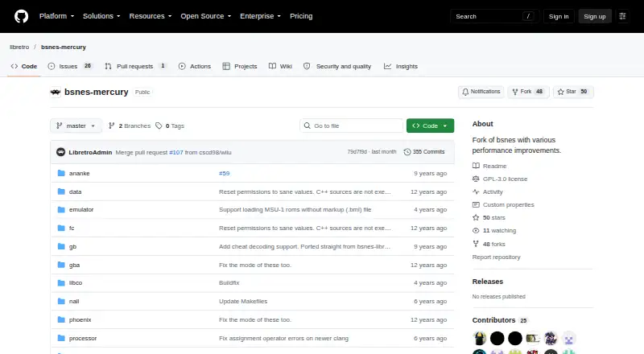Click the ananke folder icon
The height and width of the screenshot is (354, 644).
pos(61,173)
